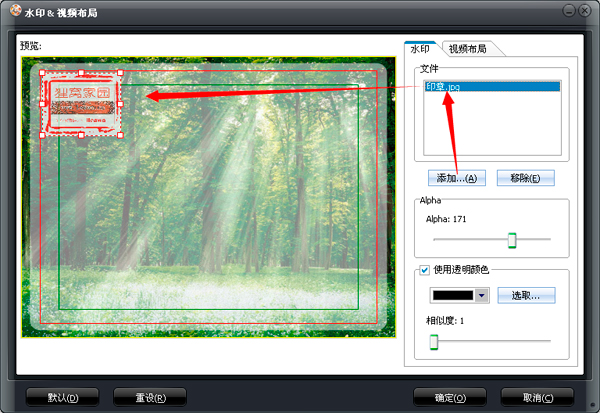The image size is (600, 413).
Task: Click the watermark's bottom-left resize handle
Action: tap(41, 135)
